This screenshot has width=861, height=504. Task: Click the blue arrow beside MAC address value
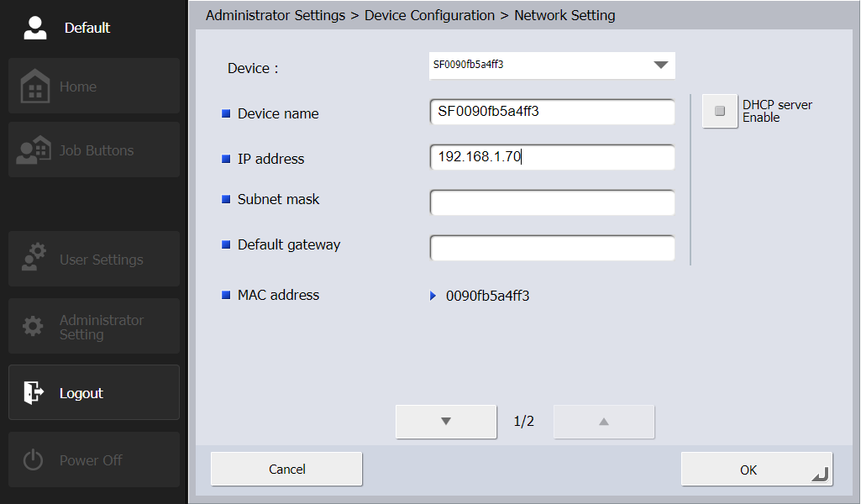433,296
